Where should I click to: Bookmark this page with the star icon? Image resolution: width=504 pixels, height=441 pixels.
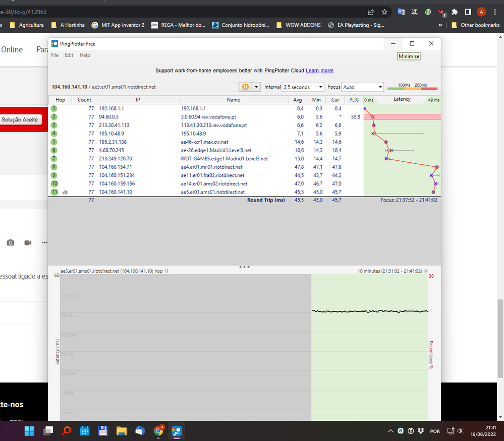(384, 12)
